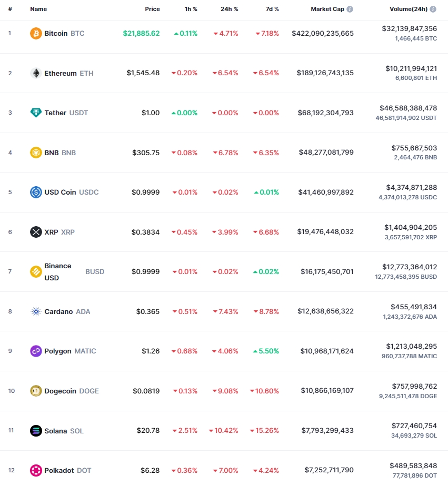Click the Bitcoin orange logo icon

click(x=36, y=33)
